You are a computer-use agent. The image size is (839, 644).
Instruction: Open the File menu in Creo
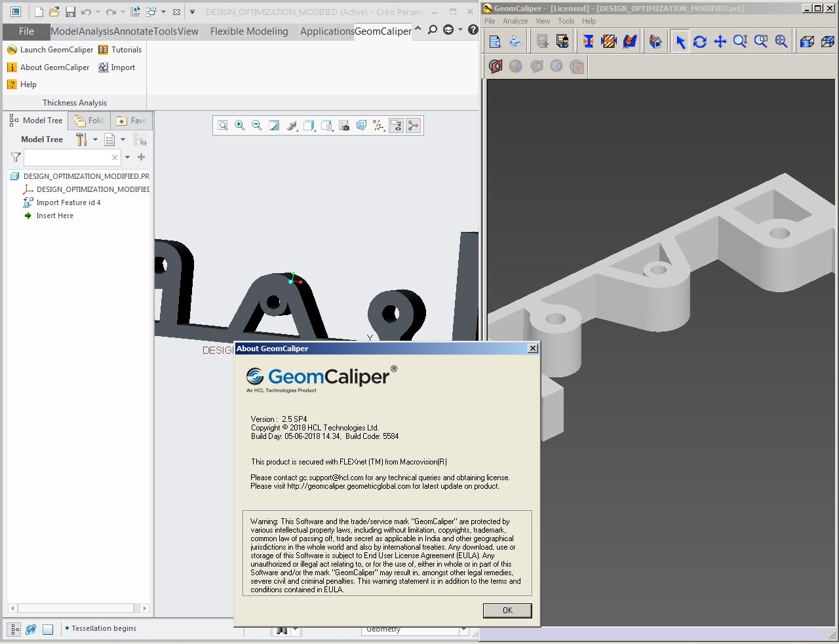[26, 31]
